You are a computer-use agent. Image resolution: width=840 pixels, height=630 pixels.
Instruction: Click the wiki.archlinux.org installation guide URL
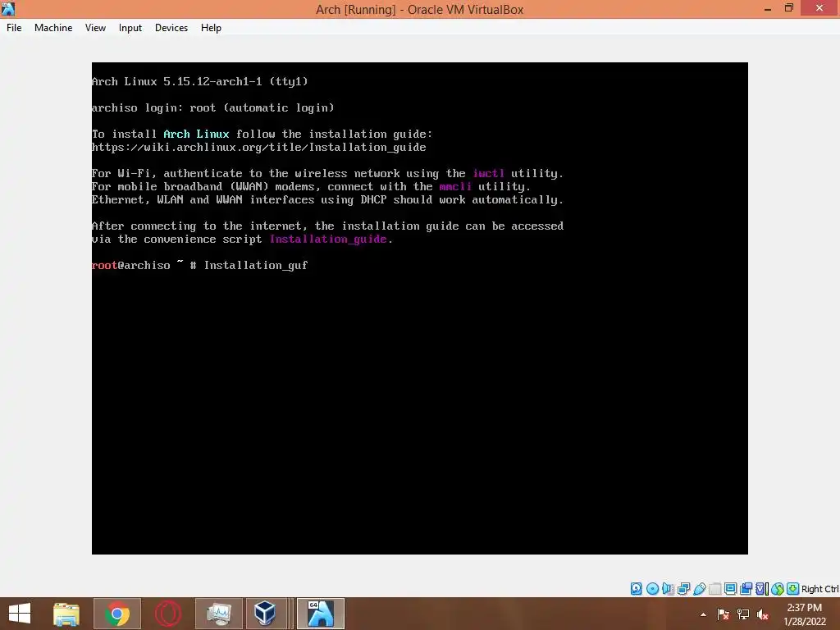(258, 148)
